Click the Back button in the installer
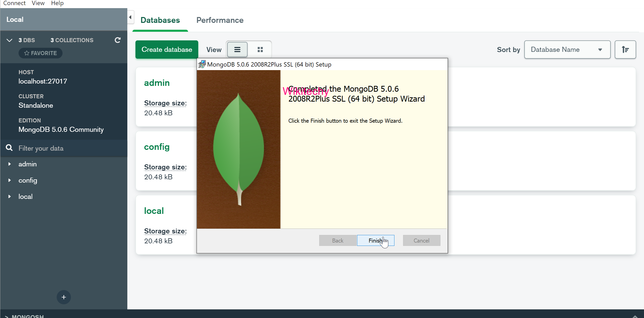 click(x=338, y=240)
